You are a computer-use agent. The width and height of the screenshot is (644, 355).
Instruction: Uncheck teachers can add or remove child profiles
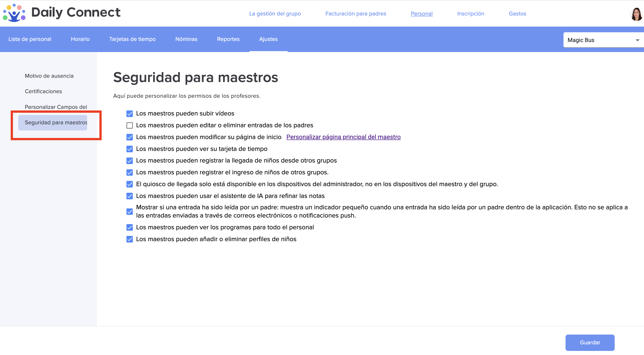coord(129,239)
